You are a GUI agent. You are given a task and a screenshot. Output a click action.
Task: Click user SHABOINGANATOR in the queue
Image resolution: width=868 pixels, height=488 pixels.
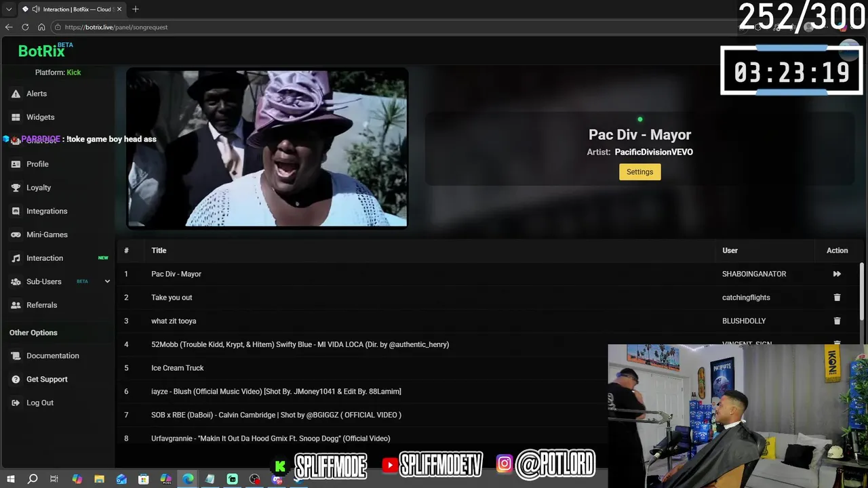(754, 274)
